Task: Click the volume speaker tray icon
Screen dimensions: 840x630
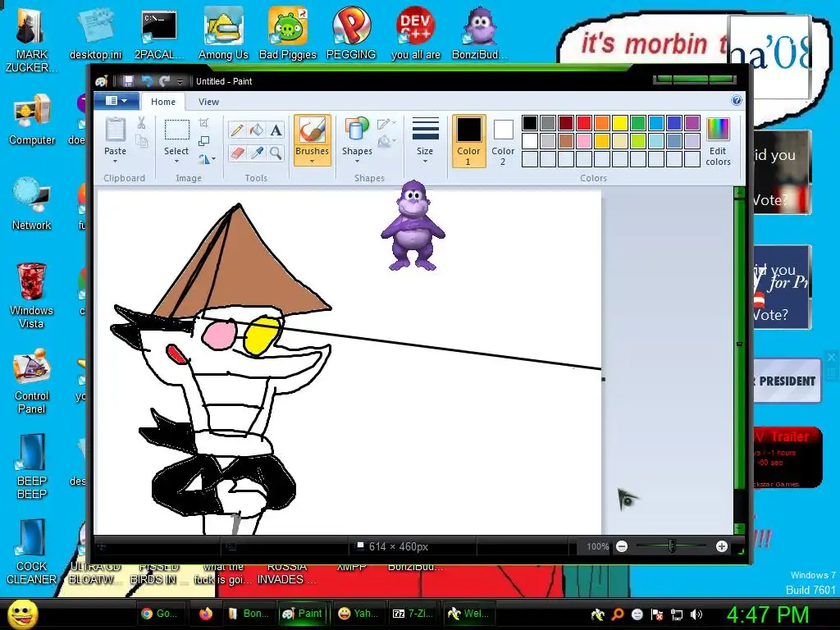Action: (x=696, y=614)
